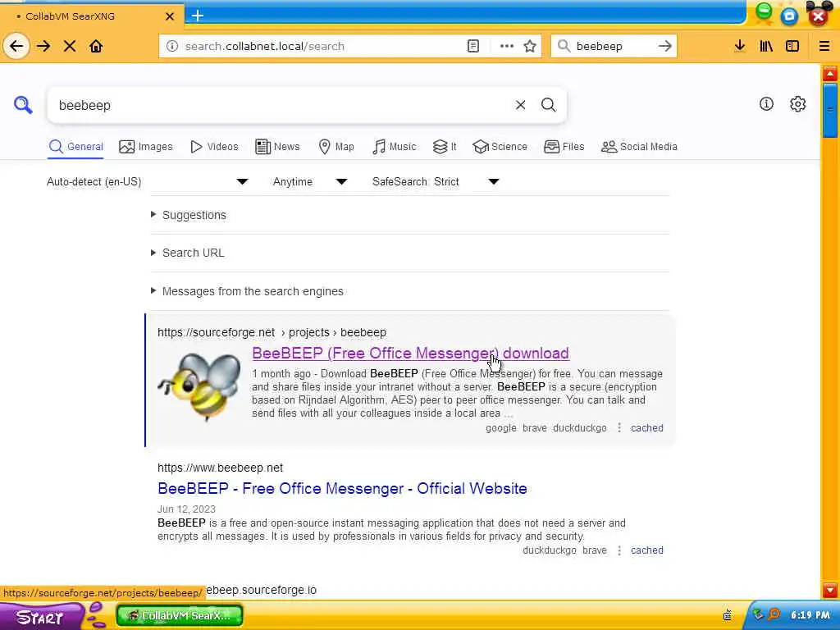This screenshot has height=630, width=840.
Task: Open the downloads arrow icon
Action: [740, 46]
